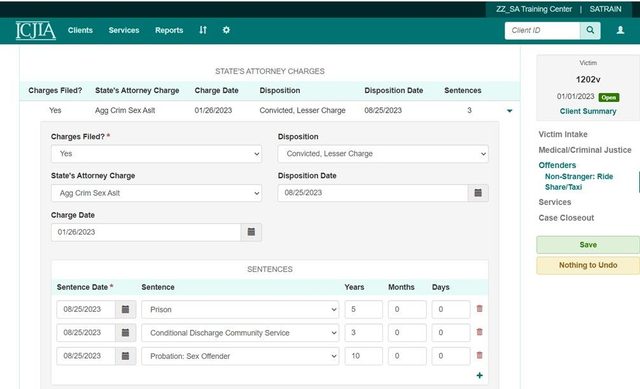This screenshot has width=640, height=389.
Task: Click Years field for Prison sentence
Action: click(364, 309)
